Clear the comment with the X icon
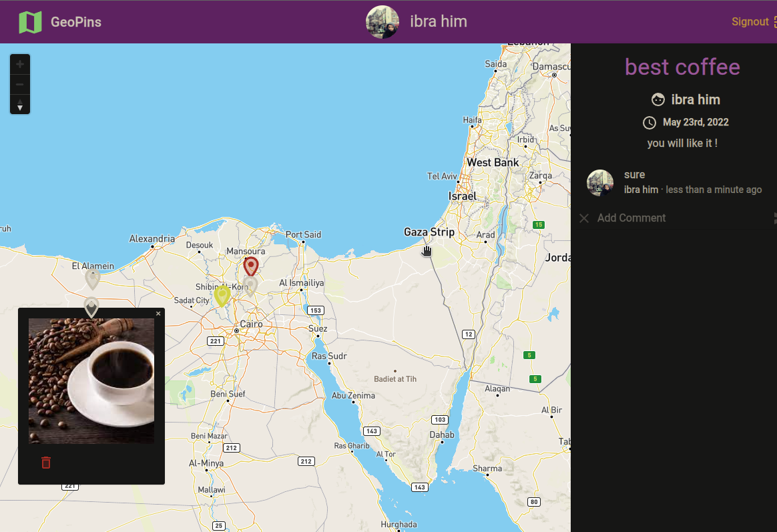Viewport: 777px width, 532px height. pos(584,218)
